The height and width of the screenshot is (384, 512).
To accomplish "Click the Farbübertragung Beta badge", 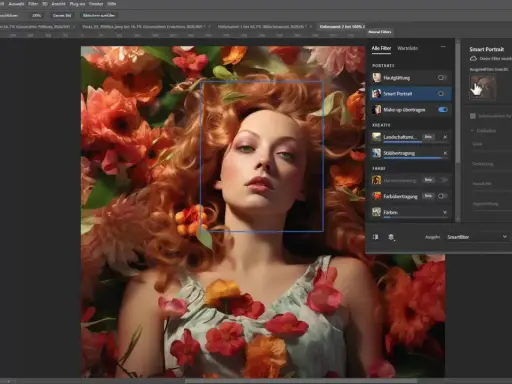I will 428,196.
